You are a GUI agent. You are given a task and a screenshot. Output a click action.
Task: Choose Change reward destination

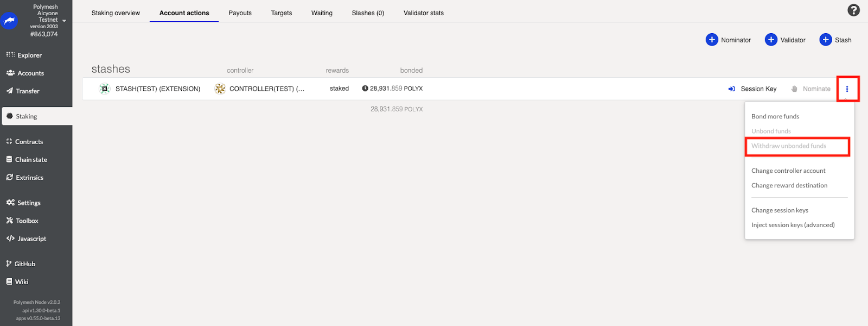click(x=789, y=185)
